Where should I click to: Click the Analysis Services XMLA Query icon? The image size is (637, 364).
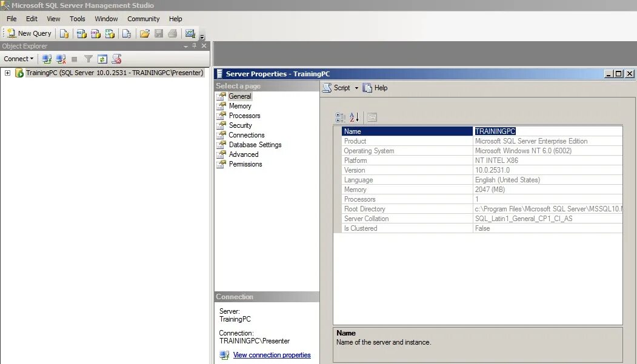coord(110,34)
